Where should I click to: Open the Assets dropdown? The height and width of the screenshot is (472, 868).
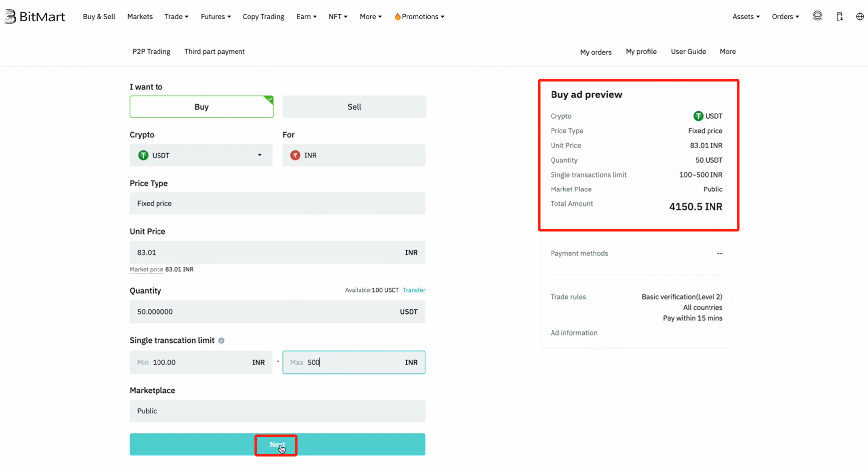pos(746,17)
